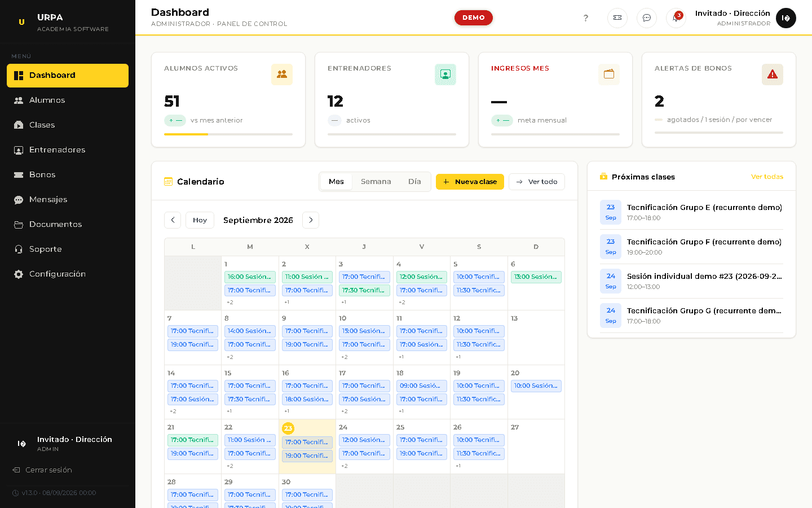
Task: Open Ver todas upcoming classes link
Action: point(767,177)
